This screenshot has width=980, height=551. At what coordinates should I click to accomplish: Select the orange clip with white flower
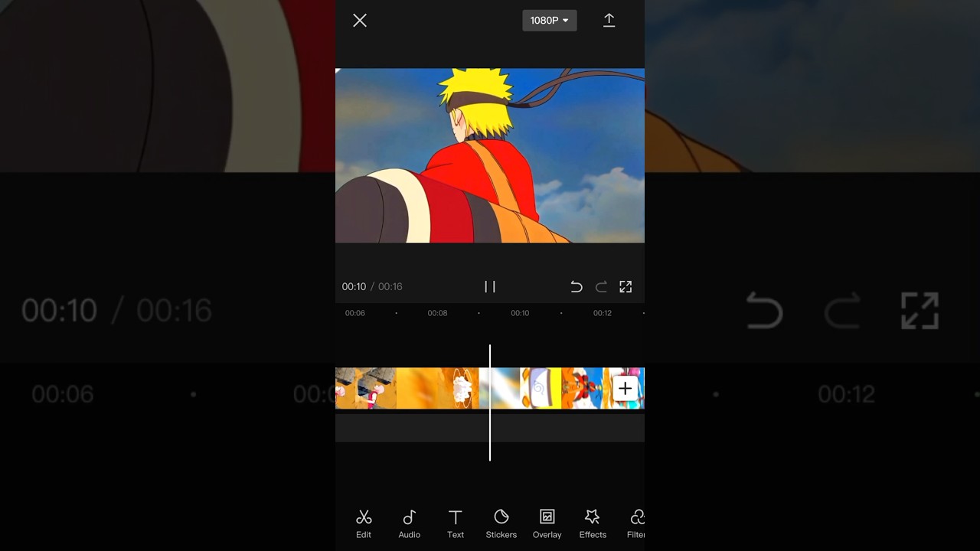(458, 388)
